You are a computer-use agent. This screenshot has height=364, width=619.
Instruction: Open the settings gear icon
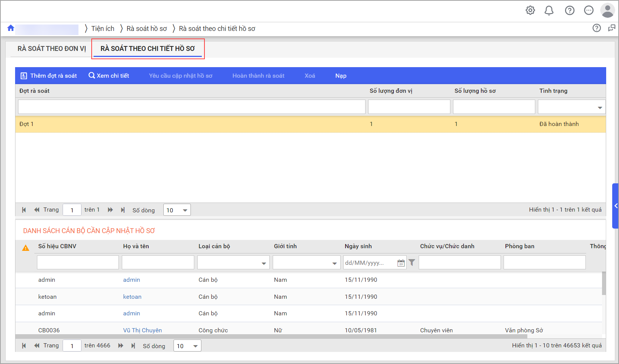(x=530, y=11)
